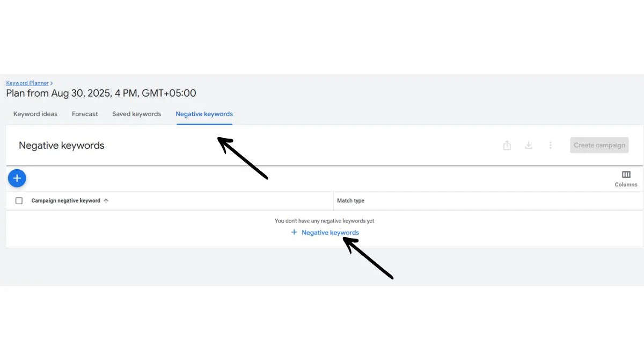Open the three-dot more options menu
644x360 pixels.
[550, 146]
